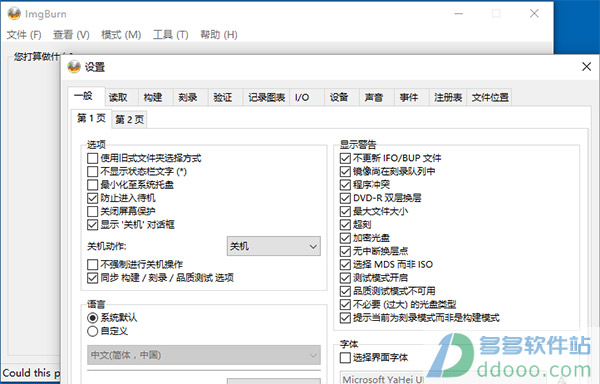Select the 第 2 页 sub-tab
Image resolution: width=600 pixels, height=384 pixels.
(x=129, y=120)
